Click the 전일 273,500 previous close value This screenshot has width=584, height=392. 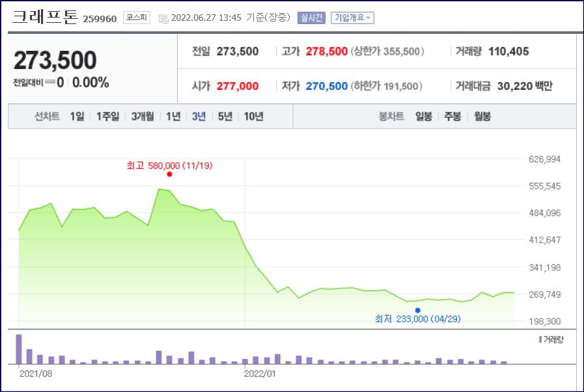(x=238, y=51)
